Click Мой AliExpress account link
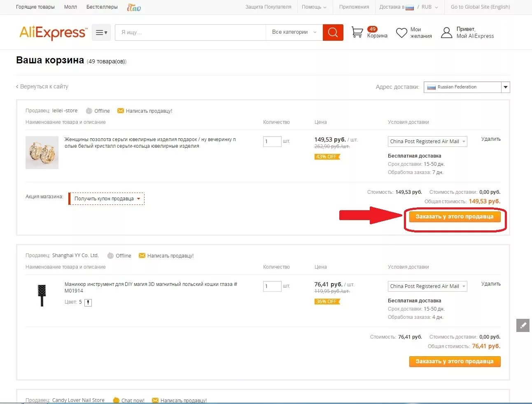Screen dimensions: 532x404 click(475, 36)
